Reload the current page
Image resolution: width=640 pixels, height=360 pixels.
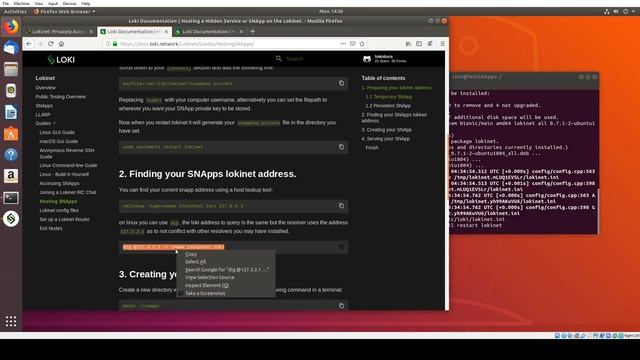click(x=51, y=44)
